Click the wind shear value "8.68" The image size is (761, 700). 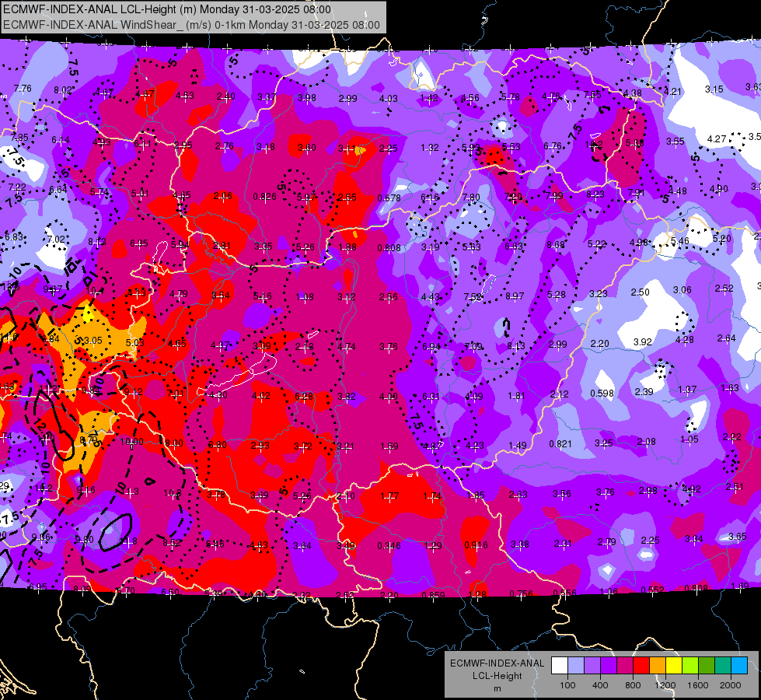[x=556, y=245]
